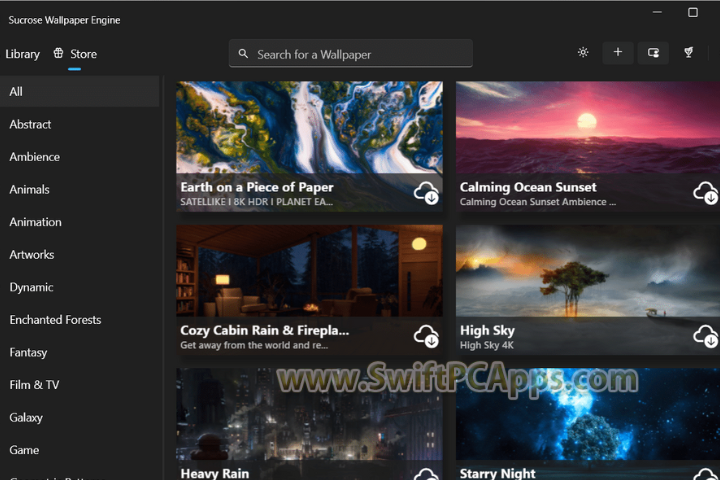Open the Library tab
Viewport: 720px width, 480px height.
pos(22,54)
